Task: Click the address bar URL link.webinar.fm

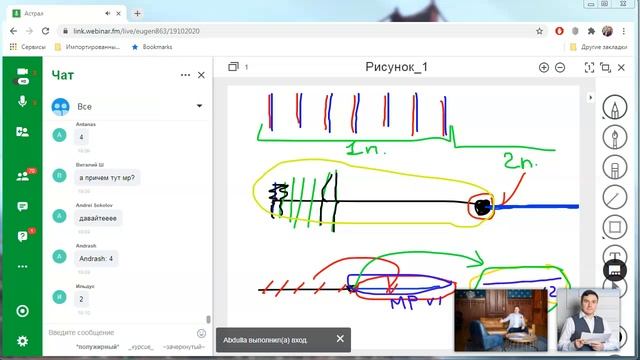Action: pyautogui.click(x=136, y=31)
